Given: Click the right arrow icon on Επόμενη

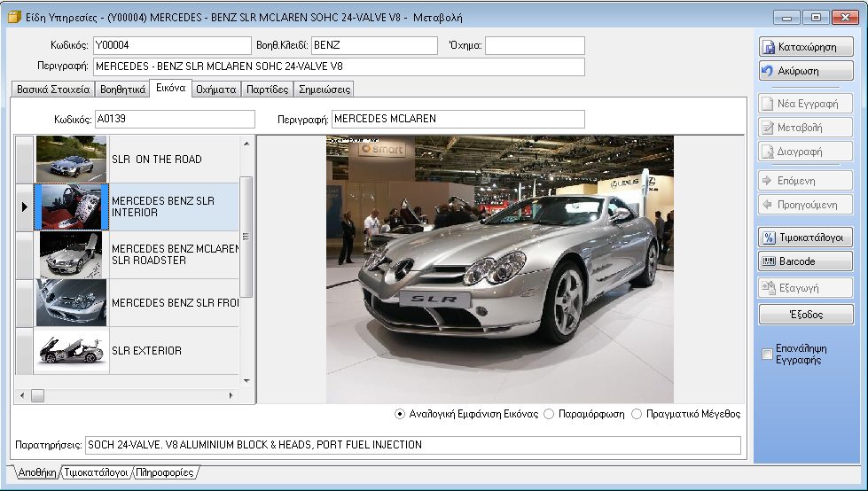Looking at the screenshot, I should (x=767, y=181).
